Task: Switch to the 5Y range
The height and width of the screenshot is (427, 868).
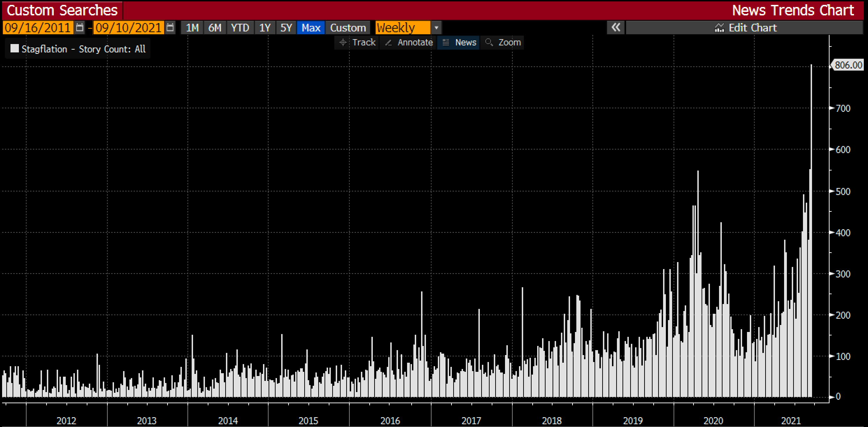Action: (x=286, y=28)
